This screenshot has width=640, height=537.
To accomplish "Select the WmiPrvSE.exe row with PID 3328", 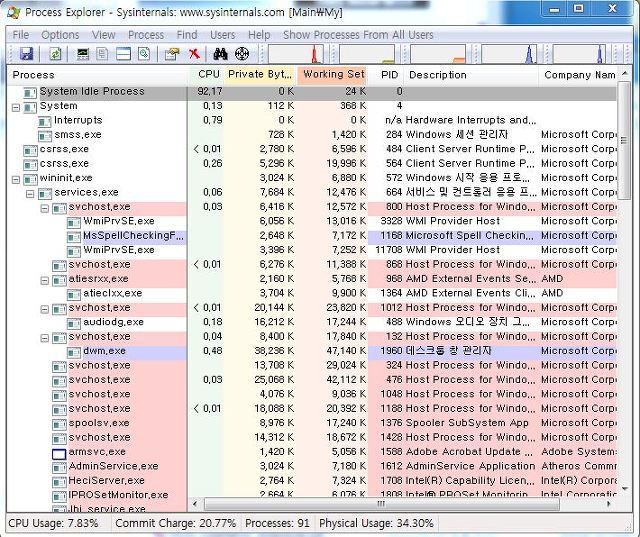I will point(312,221).
